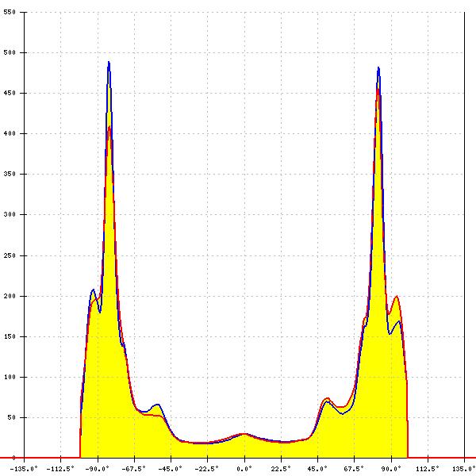The height and width of the screenshot is (476, 476).
Task: Select the -90.0° x-axis label
Action: 98,469
